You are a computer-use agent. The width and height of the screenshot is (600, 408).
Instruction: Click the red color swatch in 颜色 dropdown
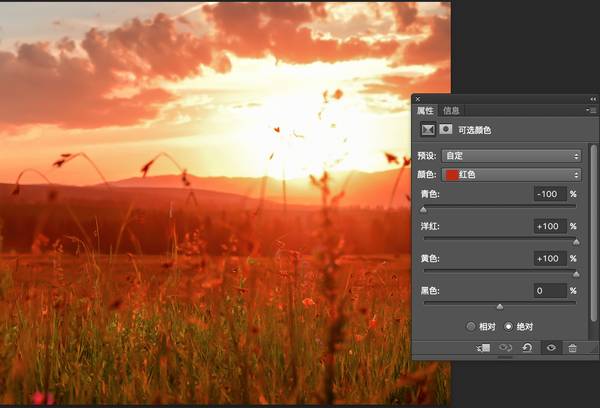(452, 175)
